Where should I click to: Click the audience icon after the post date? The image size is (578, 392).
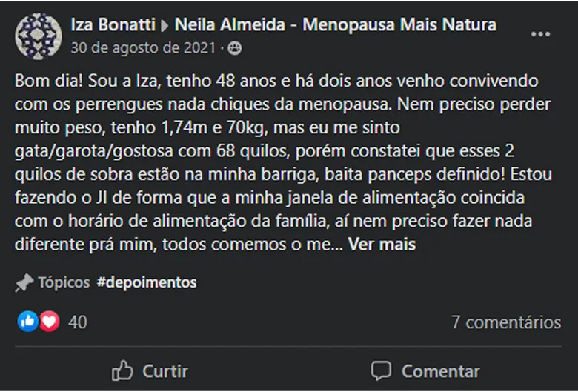[x=235, y=48]
